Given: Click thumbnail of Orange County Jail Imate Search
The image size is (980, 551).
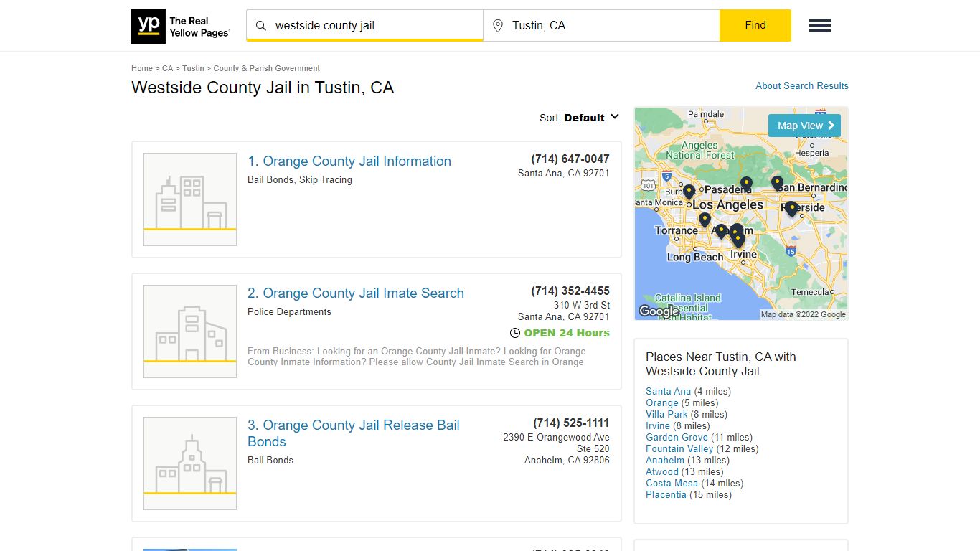Looking at the screenshot, I should tap(190, 331).
